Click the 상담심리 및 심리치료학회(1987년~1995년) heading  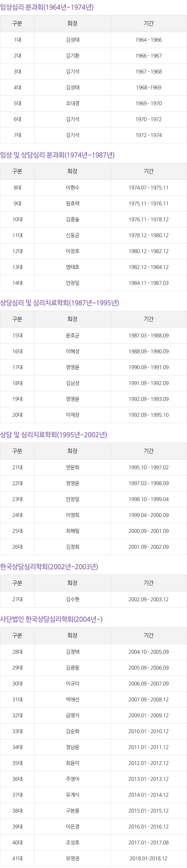[59, 302]
